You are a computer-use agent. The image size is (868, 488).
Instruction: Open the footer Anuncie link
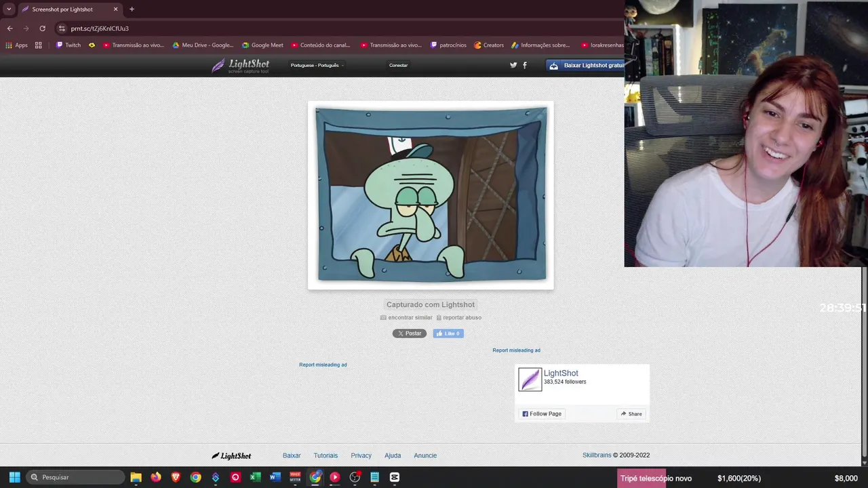[425, 455]
